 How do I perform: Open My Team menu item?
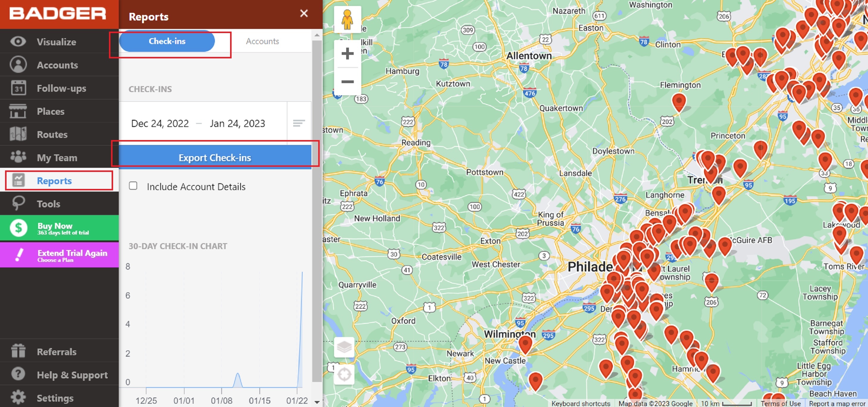click(x=59, y=158)
